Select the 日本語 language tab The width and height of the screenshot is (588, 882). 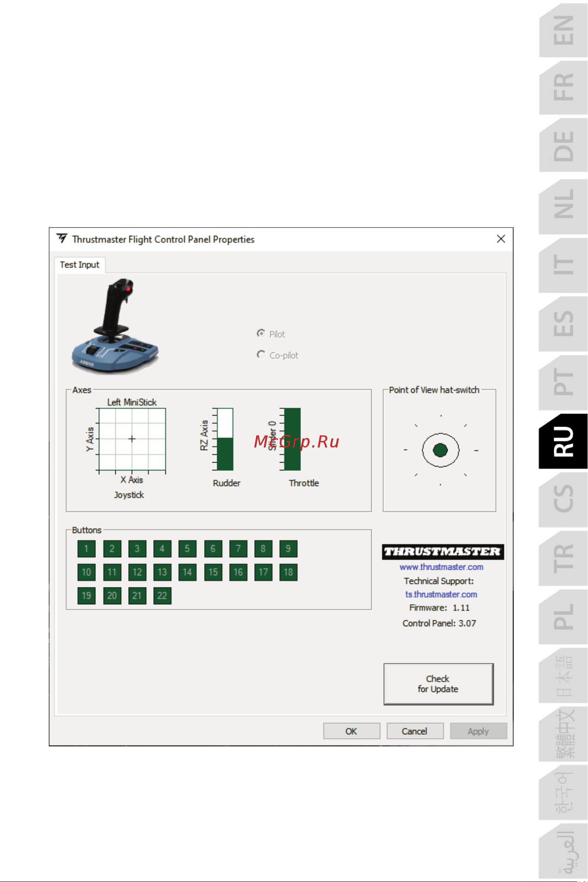(x=564, y=676)
